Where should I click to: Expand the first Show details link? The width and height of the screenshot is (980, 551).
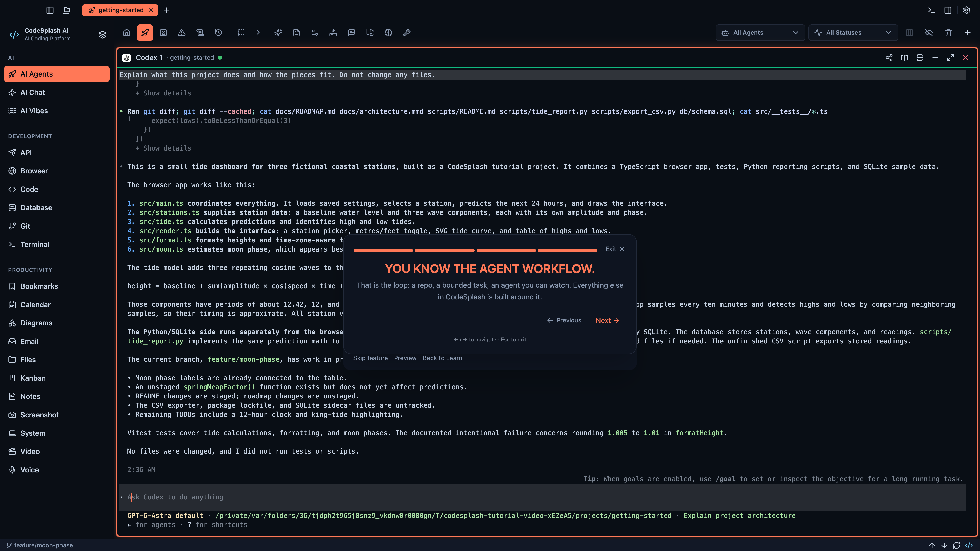[163, 93]
